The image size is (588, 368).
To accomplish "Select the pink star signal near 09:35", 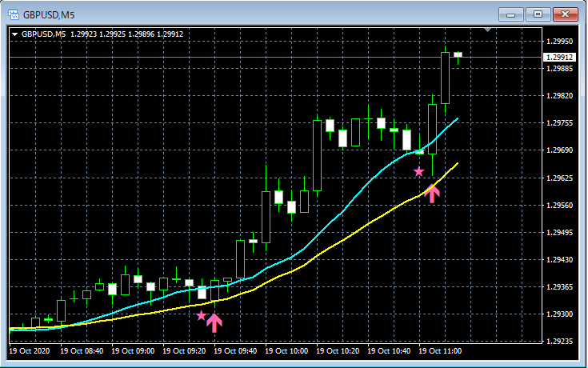I will (202, 315).
